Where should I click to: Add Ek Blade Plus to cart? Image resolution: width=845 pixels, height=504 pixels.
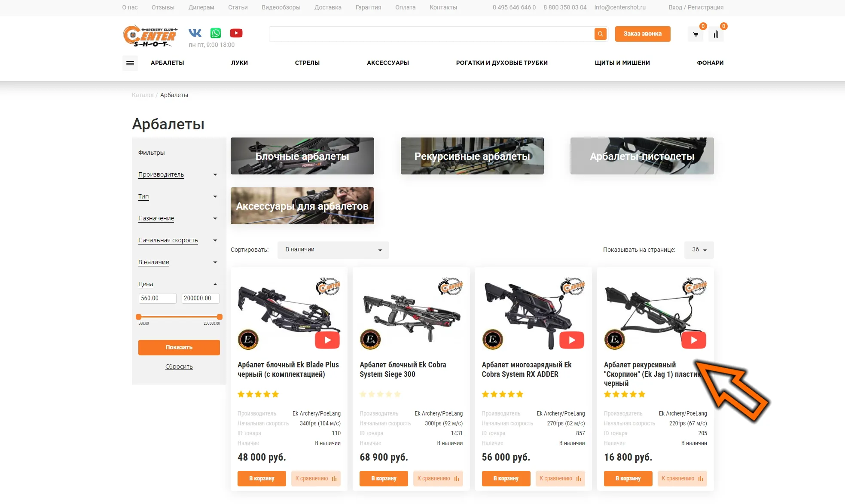pos(262,479)
